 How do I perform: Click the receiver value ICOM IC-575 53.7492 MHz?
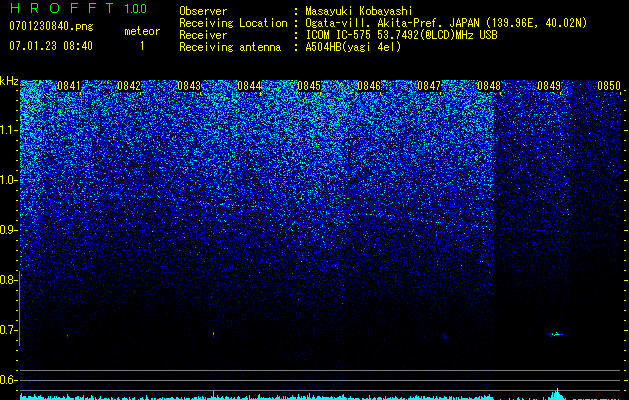point(401,35)
